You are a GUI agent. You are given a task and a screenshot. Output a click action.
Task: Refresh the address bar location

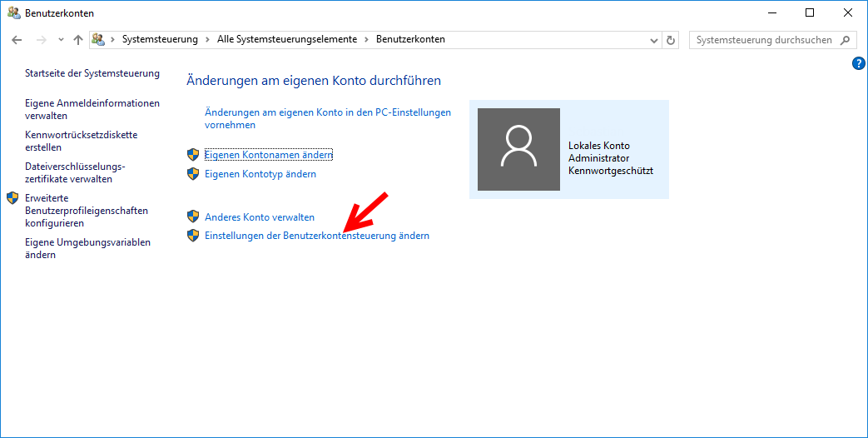[x=672, y=40]
